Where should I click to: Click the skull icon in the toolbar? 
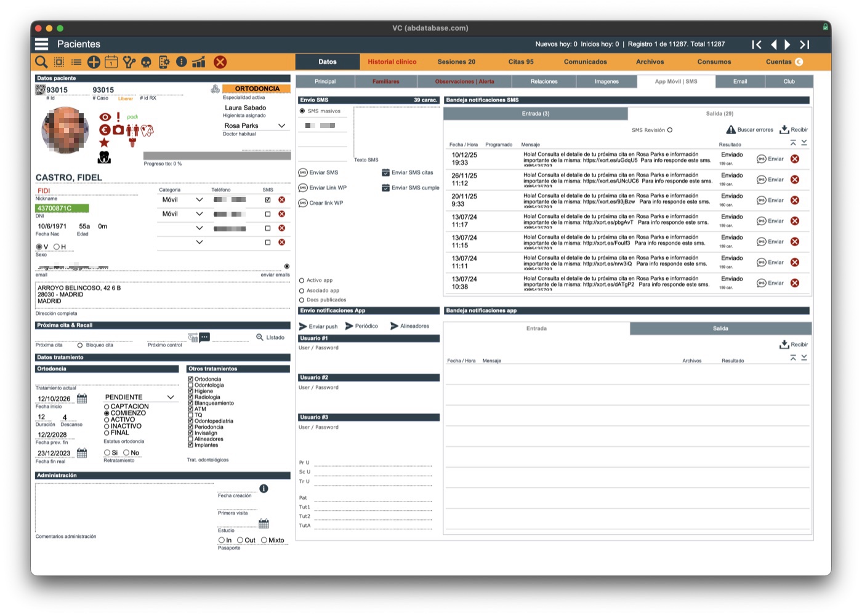(147, 62)
